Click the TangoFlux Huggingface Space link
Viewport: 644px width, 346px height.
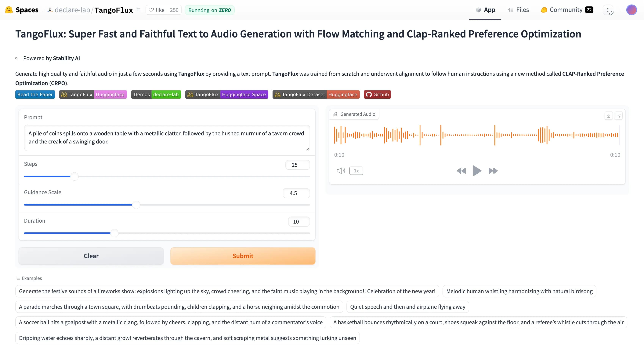pyautogui.click(x=227, y=94)
